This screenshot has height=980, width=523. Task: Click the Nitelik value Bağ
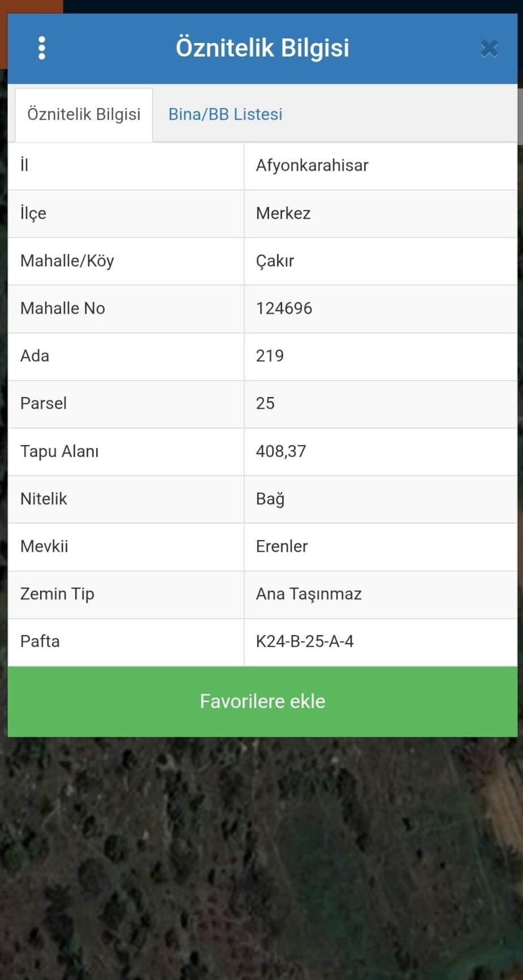coord(270,499)
